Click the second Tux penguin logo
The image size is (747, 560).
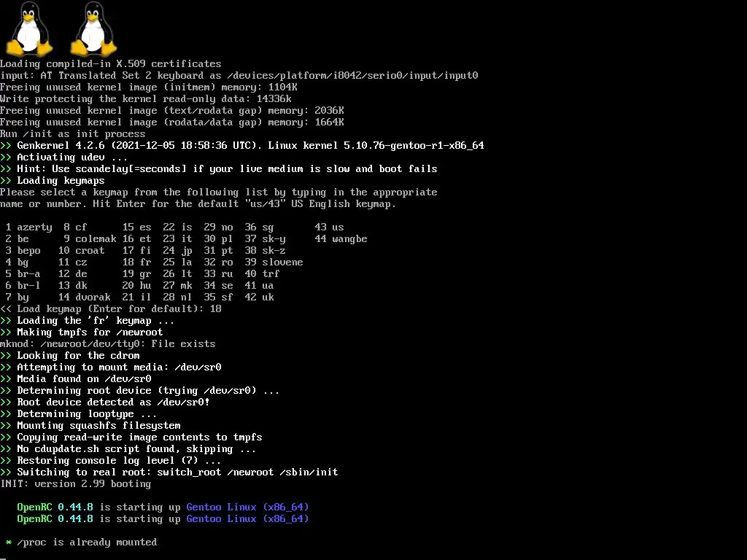click(x=94, y=28)
